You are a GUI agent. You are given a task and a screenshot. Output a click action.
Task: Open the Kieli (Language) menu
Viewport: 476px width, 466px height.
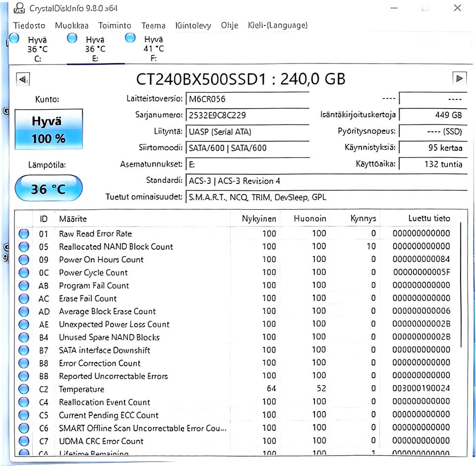tap(278, 25)
